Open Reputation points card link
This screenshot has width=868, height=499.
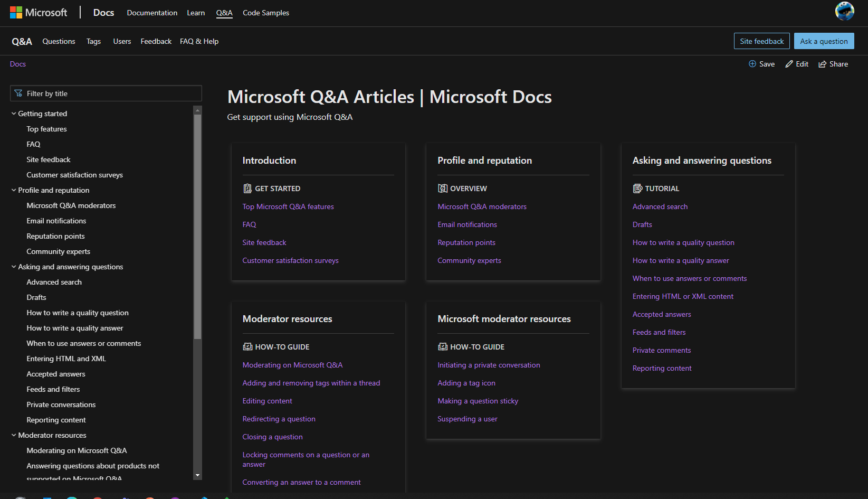(x=466, y=242)
